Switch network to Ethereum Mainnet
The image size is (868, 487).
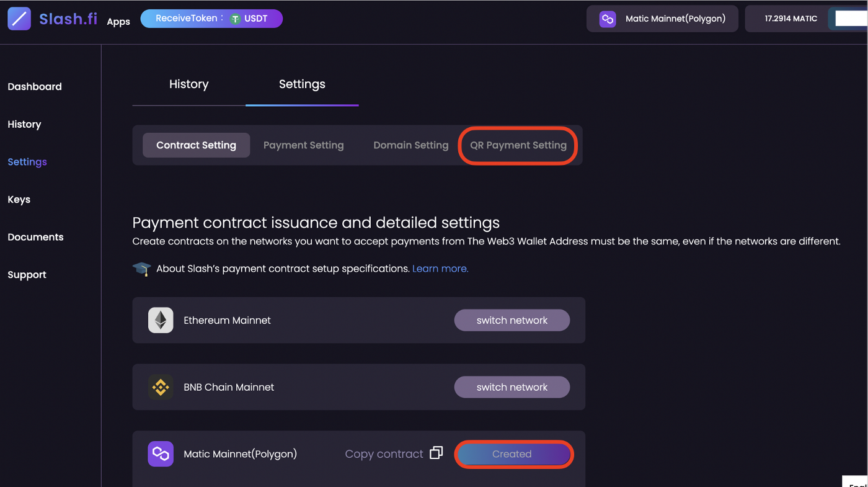[x=511, y=320]
